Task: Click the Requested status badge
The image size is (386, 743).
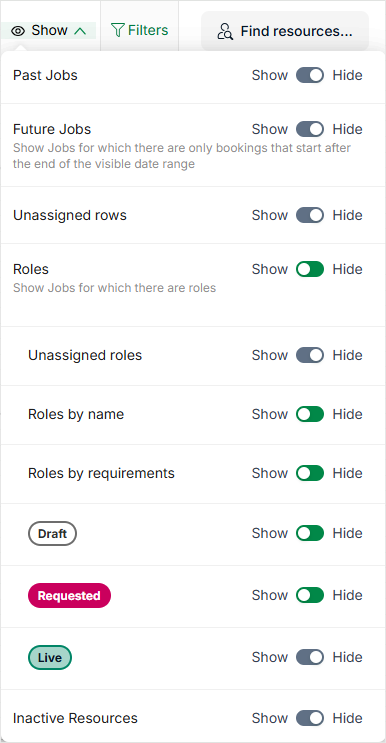Action: pyautogui.click(x=69, y=596)
